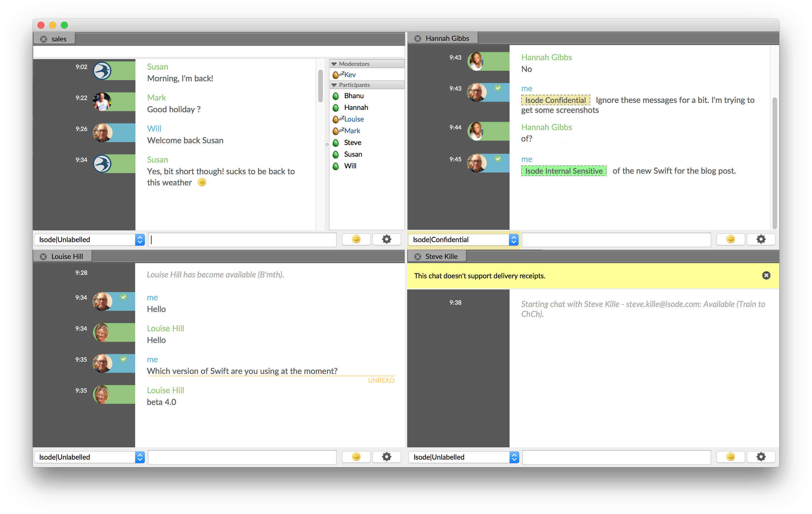Open settings gear in Hannah Gibbs chat
The height and width of the screenshot is (514, 812).
click(x=761, y=239)
